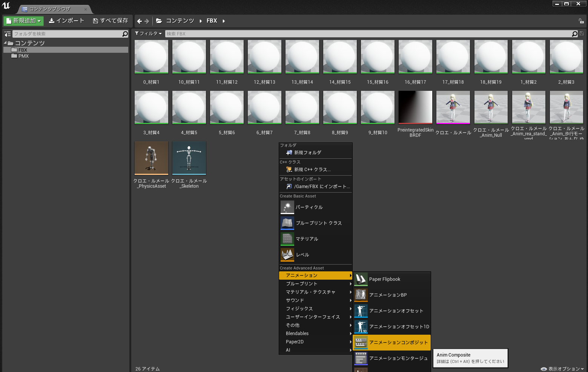Click the Import button
Image resolution: width=588 pixels, height=372 pixels.
click(x=66, y=21)
